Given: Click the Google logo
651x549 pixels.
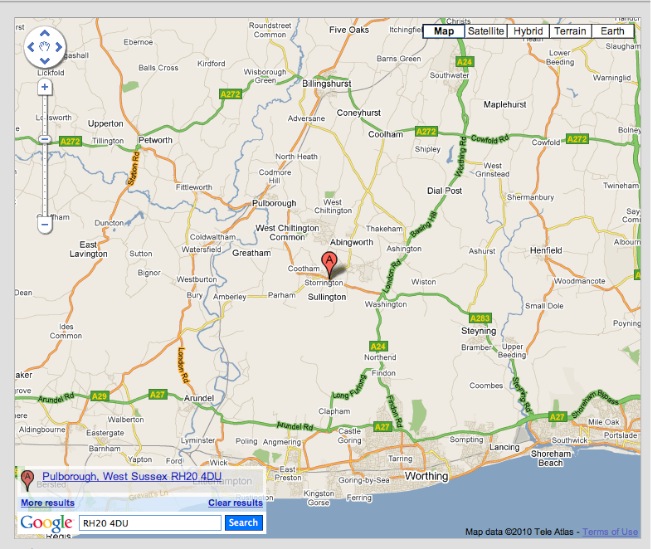Looking at the screenshot, I should click(x=46, y=523).
